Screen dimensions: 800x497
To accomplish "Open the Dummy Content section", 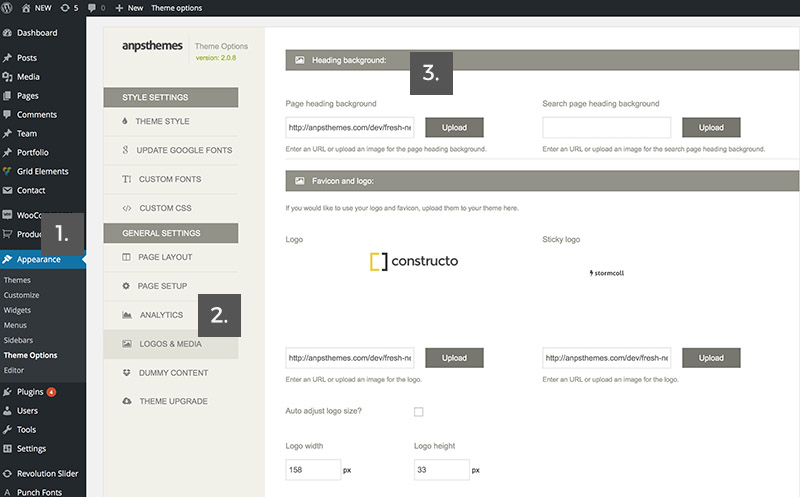I will point(171,372).
